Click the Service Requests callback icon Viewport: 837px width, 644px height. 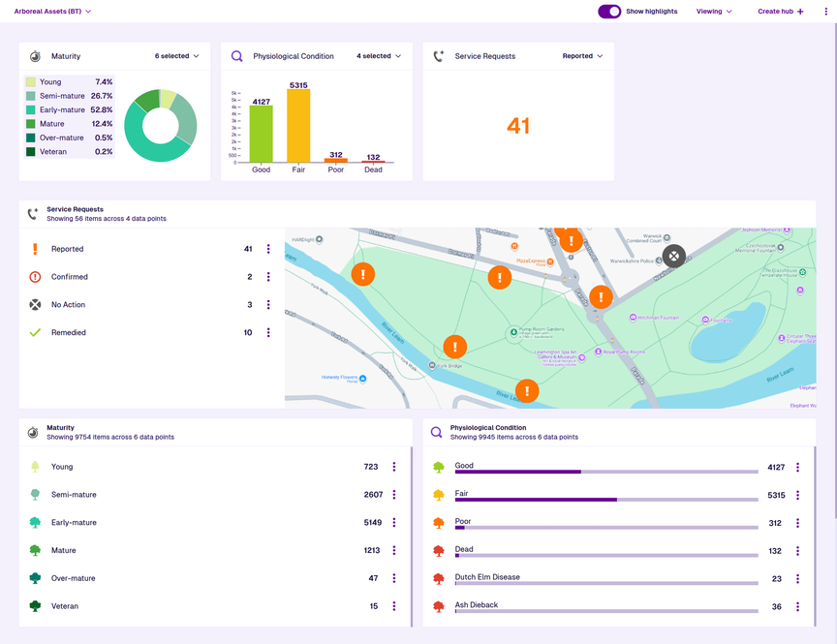click(x=439, y=55)
